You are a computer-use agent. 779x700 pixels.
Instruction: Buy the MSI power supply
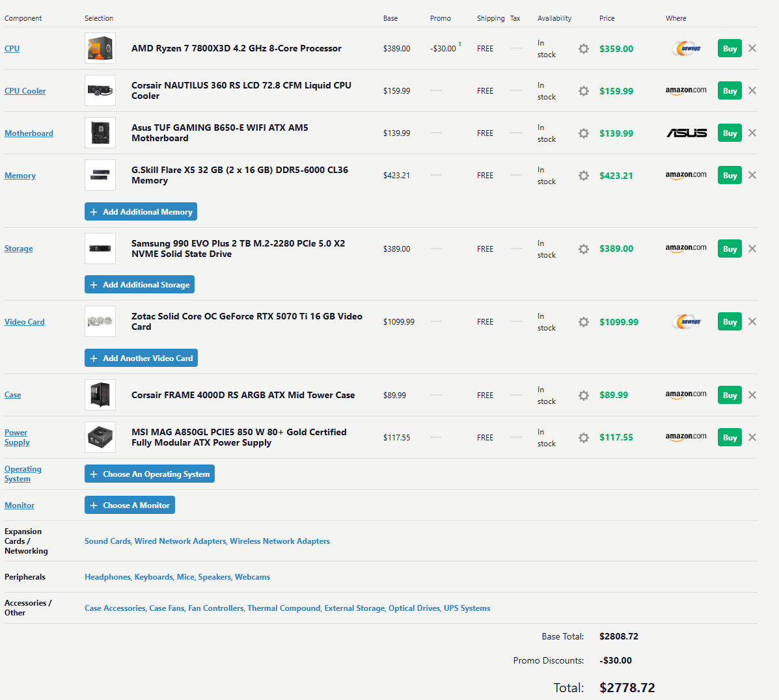point(730,438)
